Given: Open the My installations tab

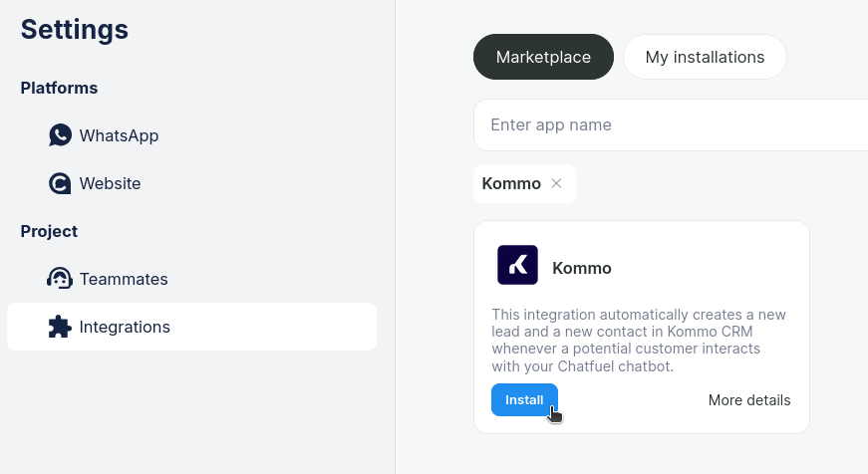Looking at the screenshot, I should pos(705,57).
